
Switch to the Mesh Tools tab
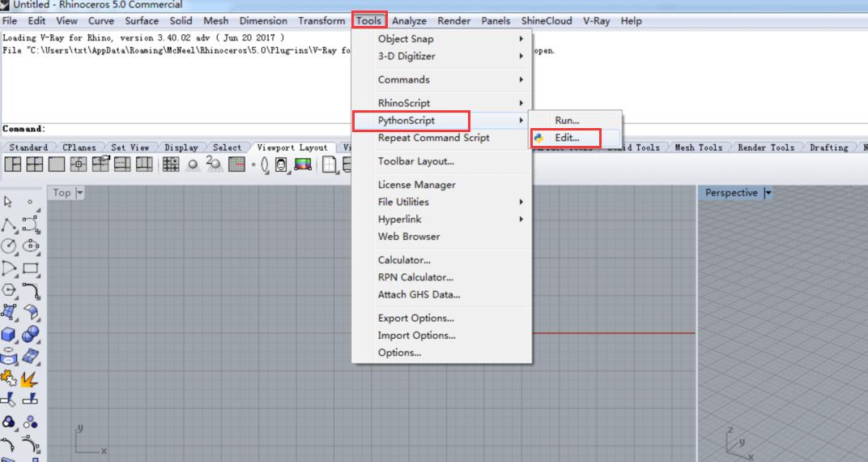698,148
